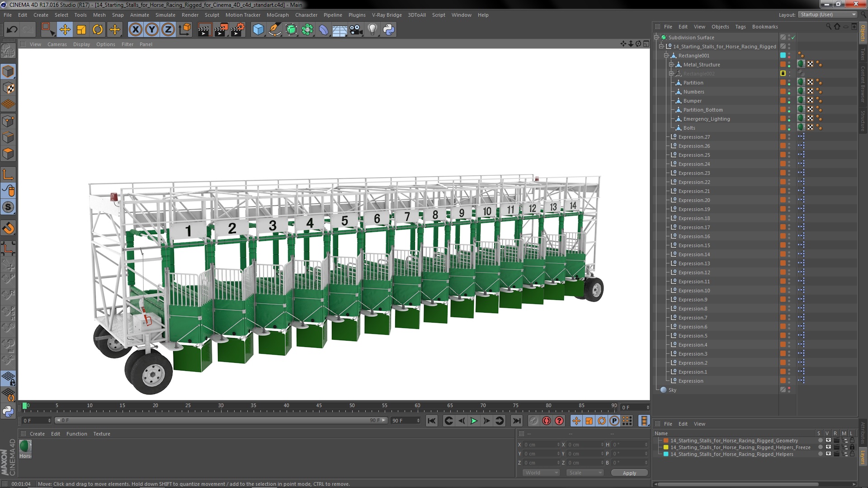Viewport: 868px width, 488px height.
Task: Select the Model mode cube icon
Action: 8,71
